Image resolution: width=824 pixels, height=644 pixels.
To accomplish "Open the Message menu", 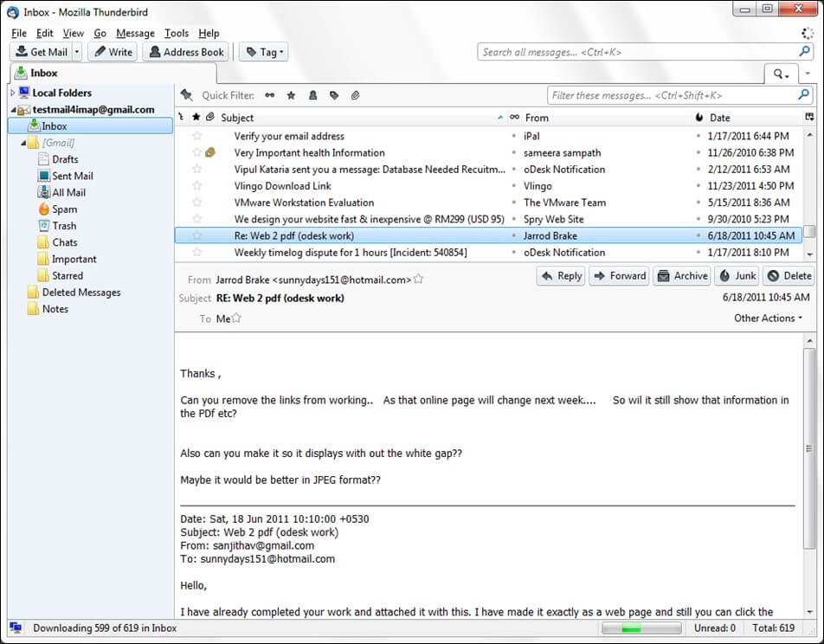I will pyautogui.click(x=135, y=33).
